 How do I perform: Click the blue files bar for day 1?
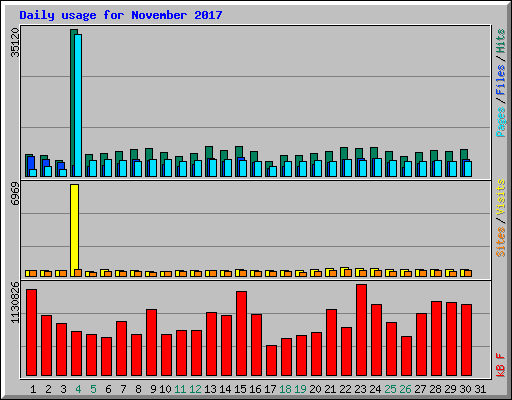[x=31, y=163]
